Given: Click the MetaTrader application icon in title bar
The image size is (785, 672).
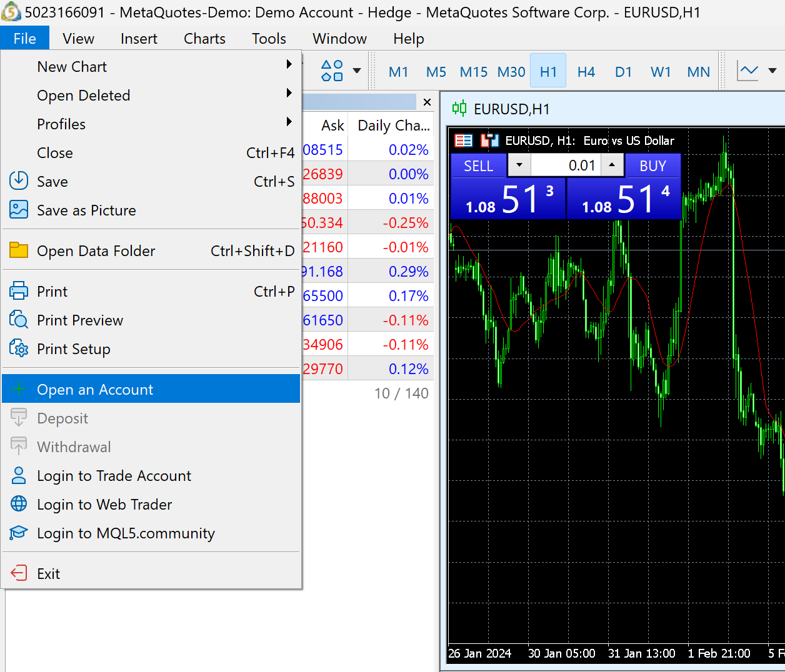Looking at the screenshot, I should [x=11, y=12].
